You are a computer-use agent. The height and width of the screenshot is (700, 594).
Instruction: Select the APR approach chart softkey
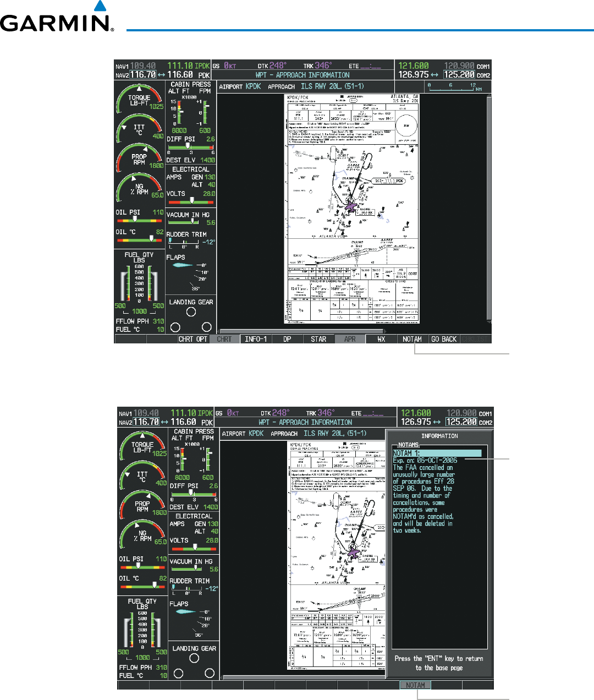pos(350,339)
